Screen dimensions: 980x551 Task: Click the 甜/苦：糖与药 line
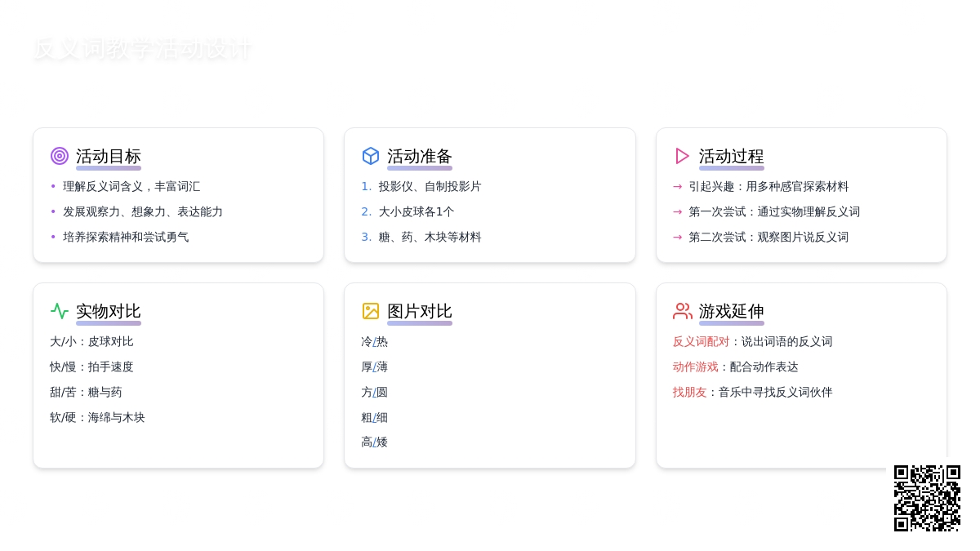86,393
